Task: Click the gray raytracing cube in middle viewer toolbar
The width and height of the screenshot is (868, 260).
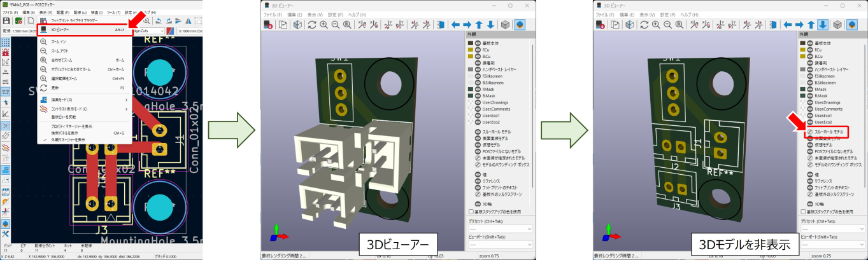Action: pos(505,25)
